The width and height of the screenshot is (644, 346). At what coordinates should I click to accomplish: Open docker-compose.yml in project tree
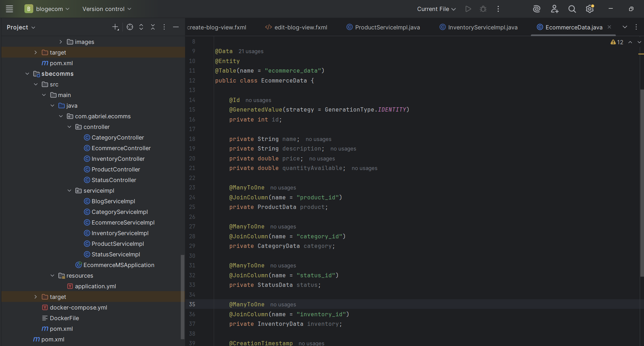[78, 307]
